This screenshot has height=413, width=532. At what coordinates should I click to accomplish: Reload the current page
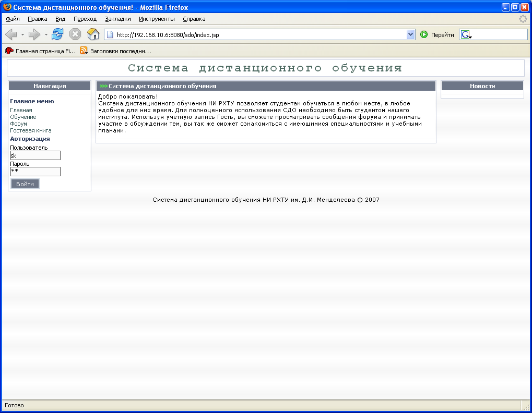(57, 34)
